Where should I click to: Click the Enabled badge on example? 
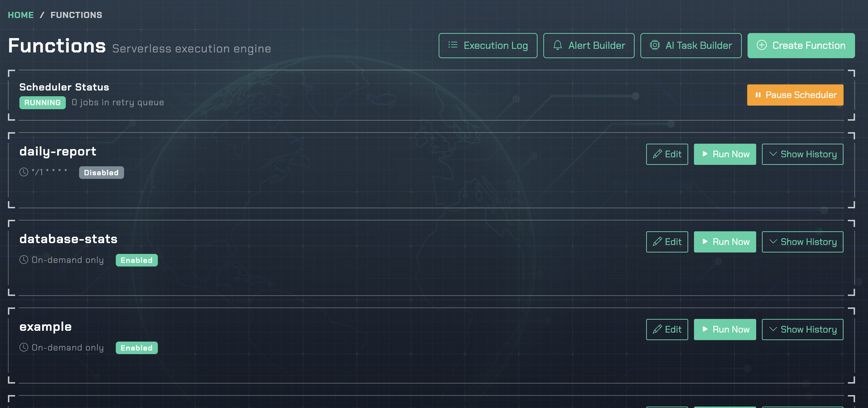coord(136,348)
